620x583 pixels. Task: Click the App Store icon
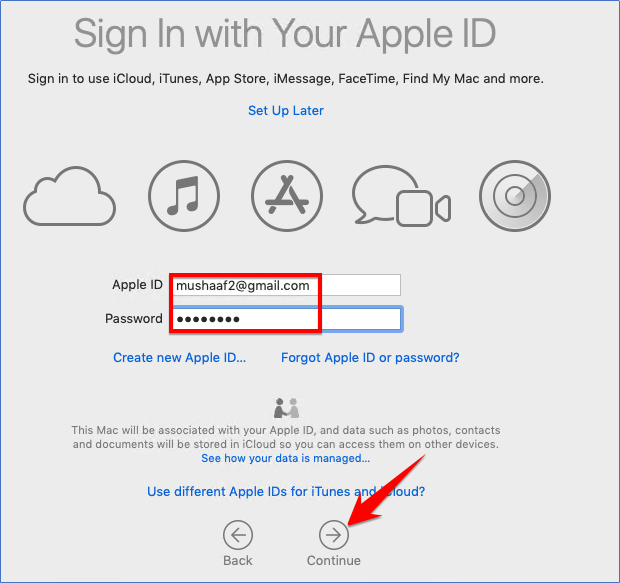pyautogui.click(x=287, y=196)
